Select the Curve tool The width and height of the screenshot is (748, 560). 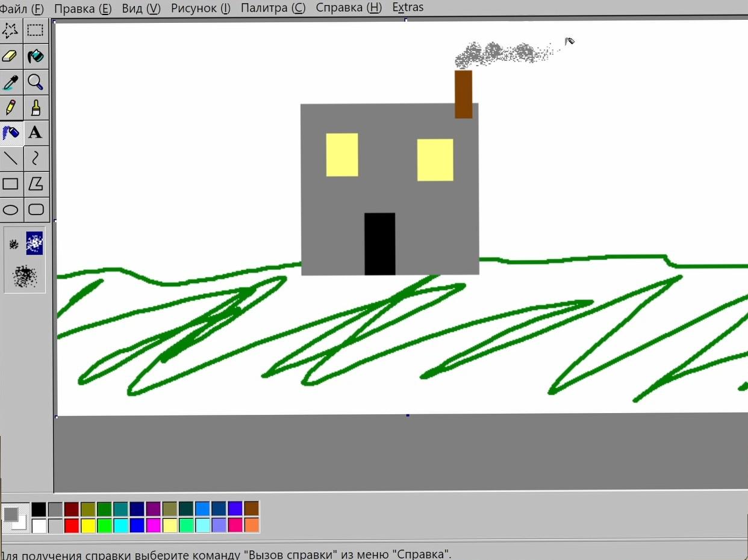click(x=36, y=158)
